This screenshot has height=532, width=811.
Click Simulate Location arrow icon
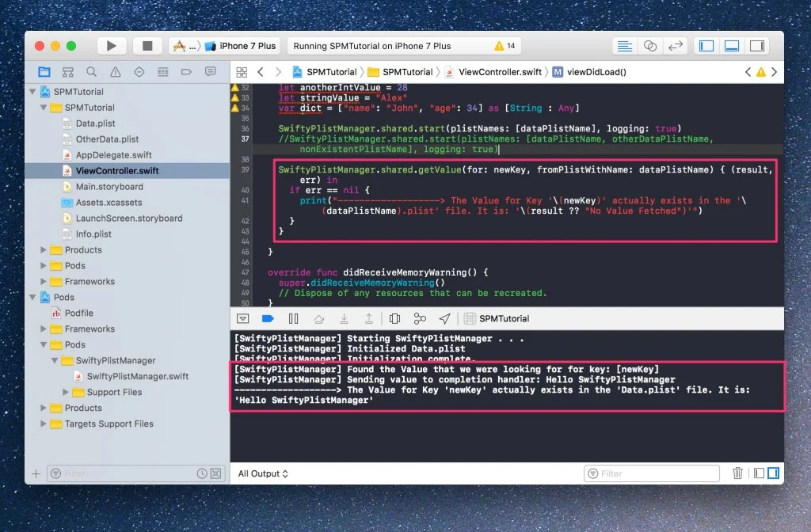(x=445, y=318)
